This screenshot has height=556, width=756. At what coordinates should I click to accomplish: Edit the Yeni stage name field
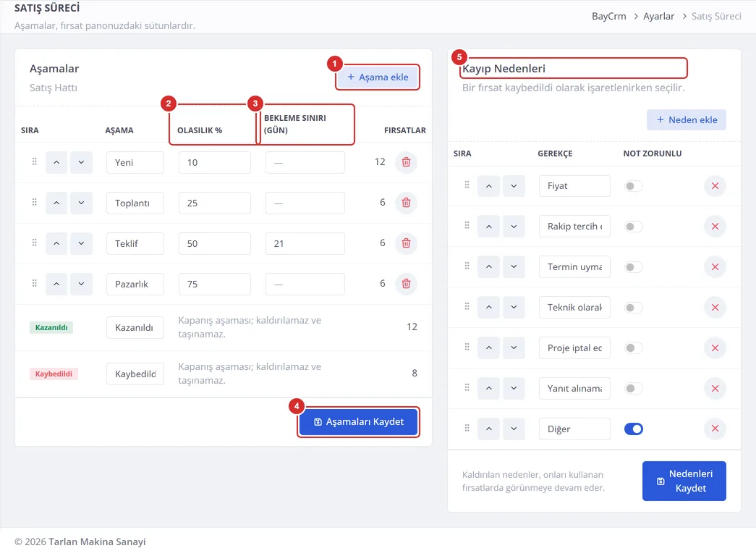(135, 163)
